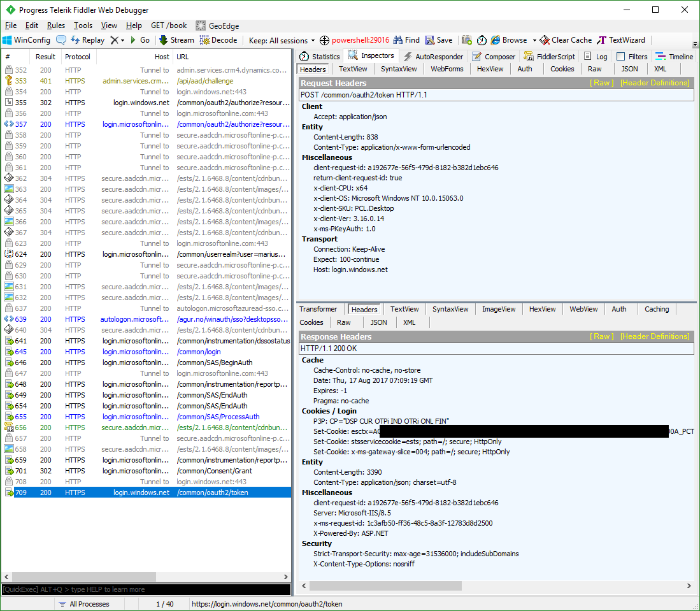This screenshot has width=700, height=611.
Task: Open request Header Definitions link
Action: [x=655, y=83]
